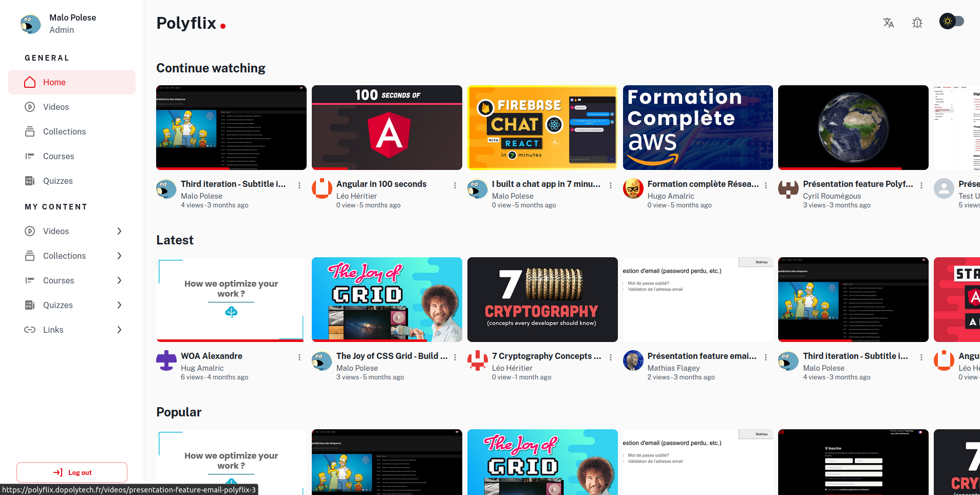Open the Firebase Chat video thumbnail

[542, 127]
